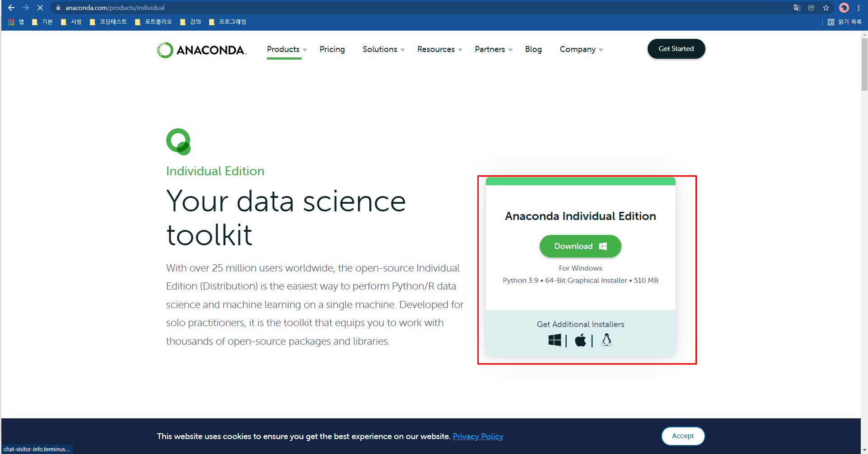The width and height of the screenshot is (868, 454).
Task: Select the Apple macOS installer icon
Action: [580, 340]
